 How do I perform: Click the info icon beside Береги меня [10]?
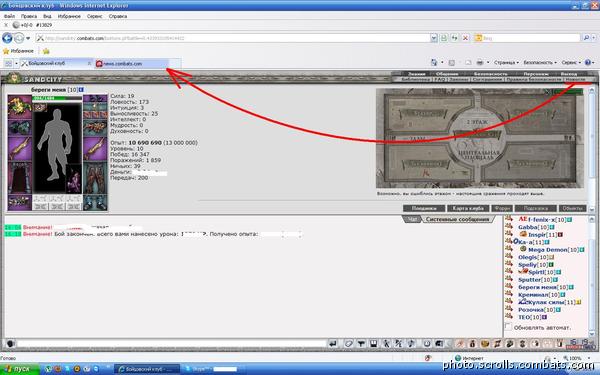[81, 90]
